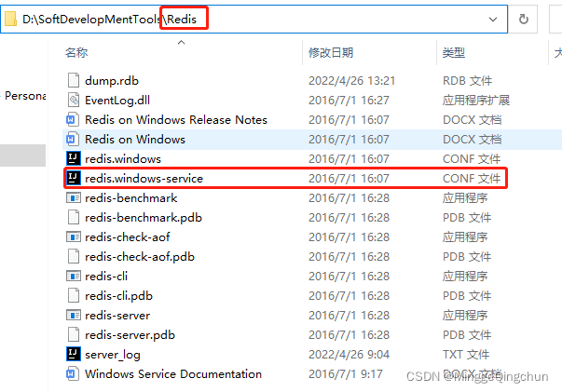Select the EventLog.dll file name
The height and width of the screenshot is (392, 562).
117,101
